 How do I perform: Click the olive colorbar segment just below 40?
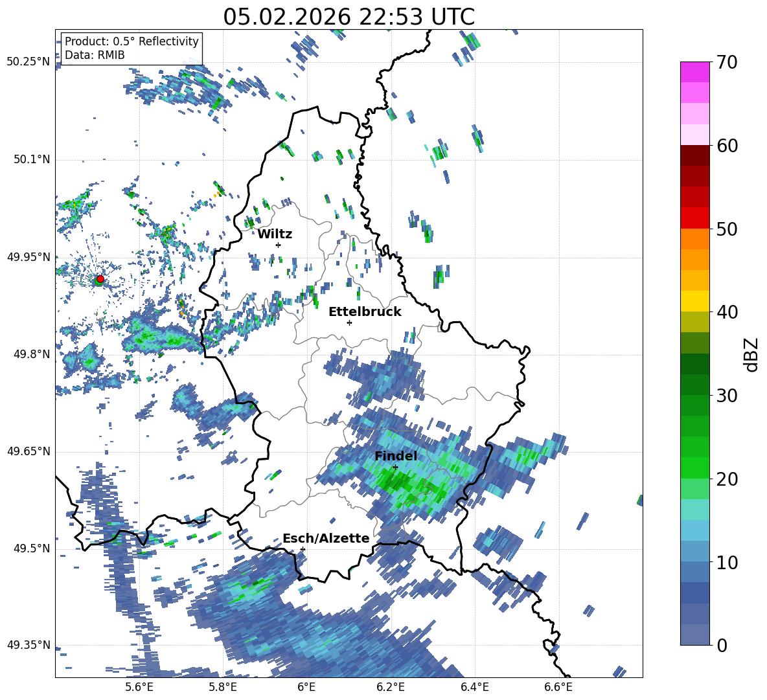pos(694,322)
